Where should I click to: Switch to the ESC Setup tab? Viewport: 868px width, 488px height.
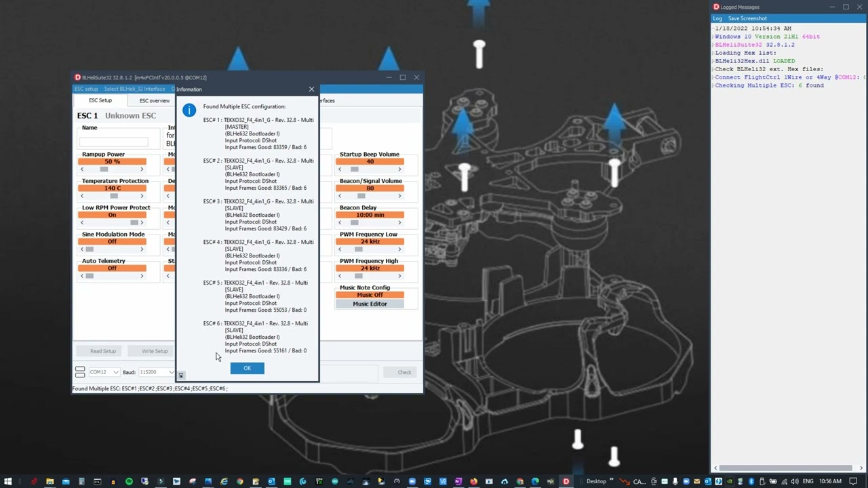pos(100,100)
